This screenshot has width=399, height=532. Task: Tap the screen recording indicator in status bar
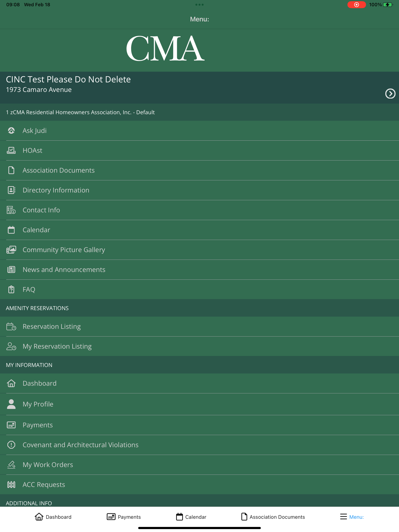356,4
